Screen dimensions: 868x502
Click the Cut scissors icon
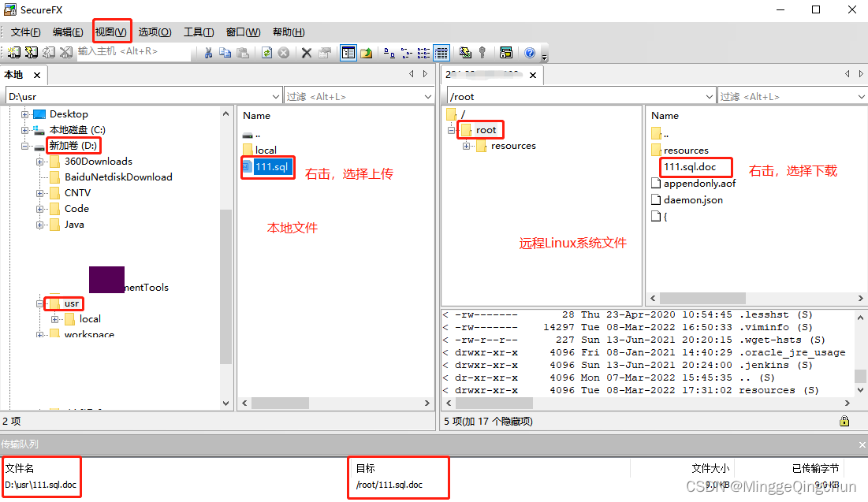click(208, 53)
